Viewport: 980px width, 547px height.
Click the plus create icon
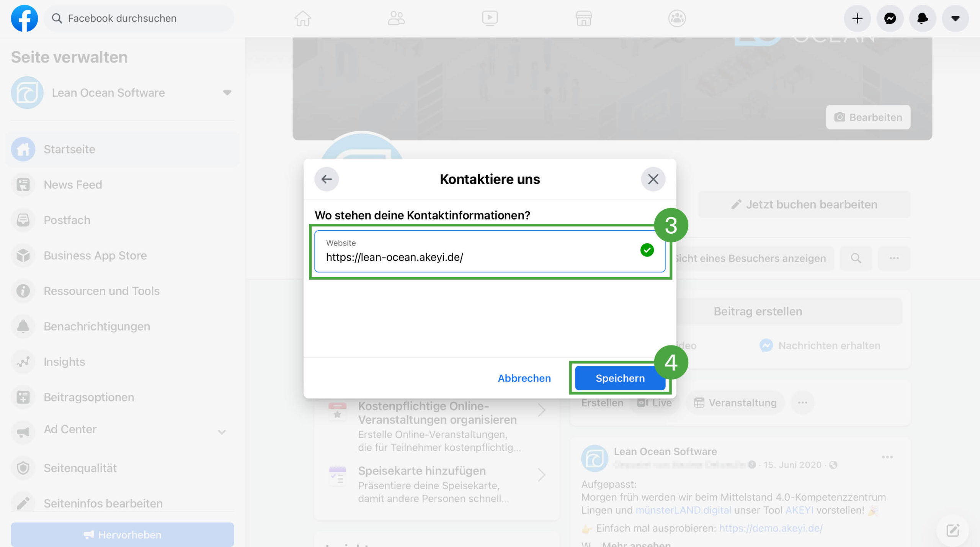click(x=857, y=18)
